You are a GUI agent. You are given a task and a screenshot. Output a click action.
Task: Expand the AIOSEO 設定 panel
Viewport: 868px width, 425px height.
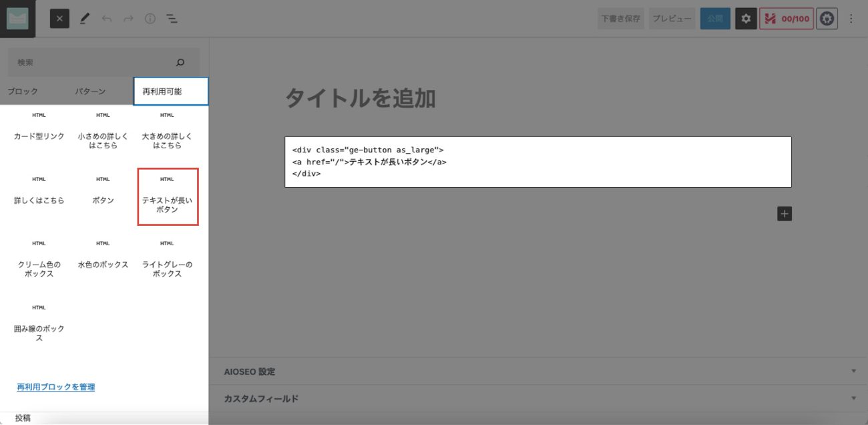pyautogui.click(x=538, y=372)
